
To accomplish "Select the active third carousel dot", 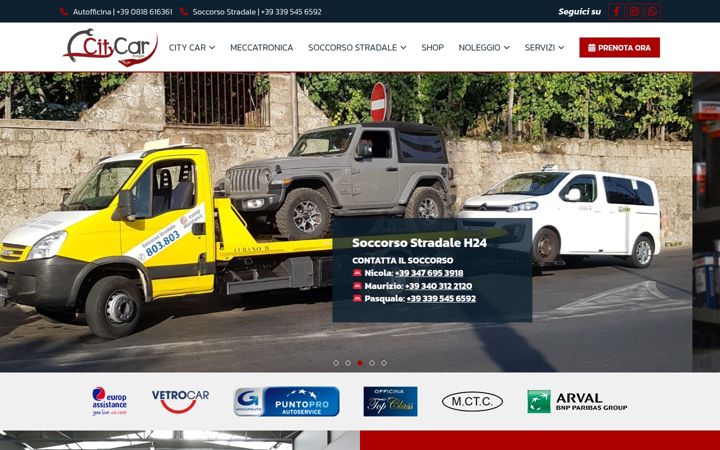I will 360,363.
